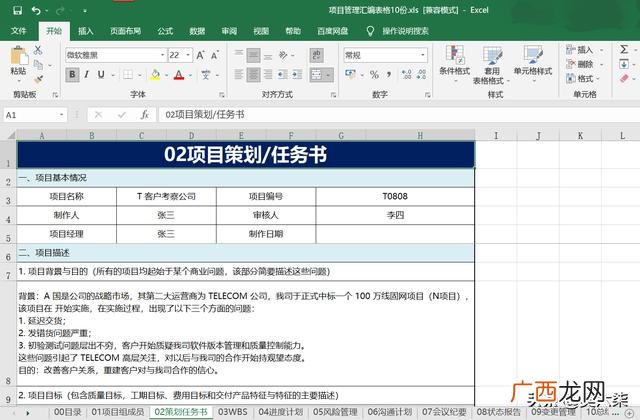This screenshot has width=640, height=420.
Task: Click 操作说明搜索 tell me search
Action: point(405,31)
